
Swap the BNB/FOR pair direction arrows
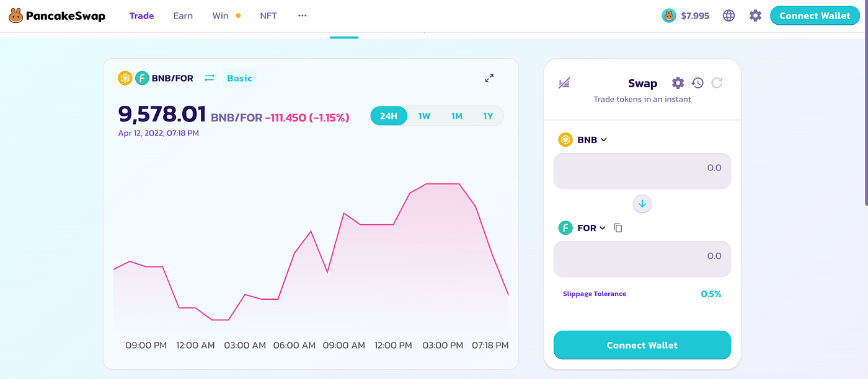210,78
